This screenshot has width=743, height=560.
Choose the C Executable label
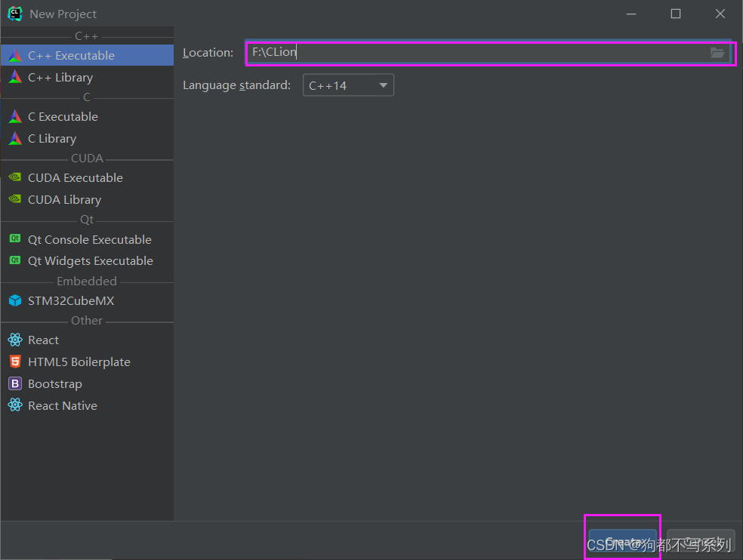[63, 116]
